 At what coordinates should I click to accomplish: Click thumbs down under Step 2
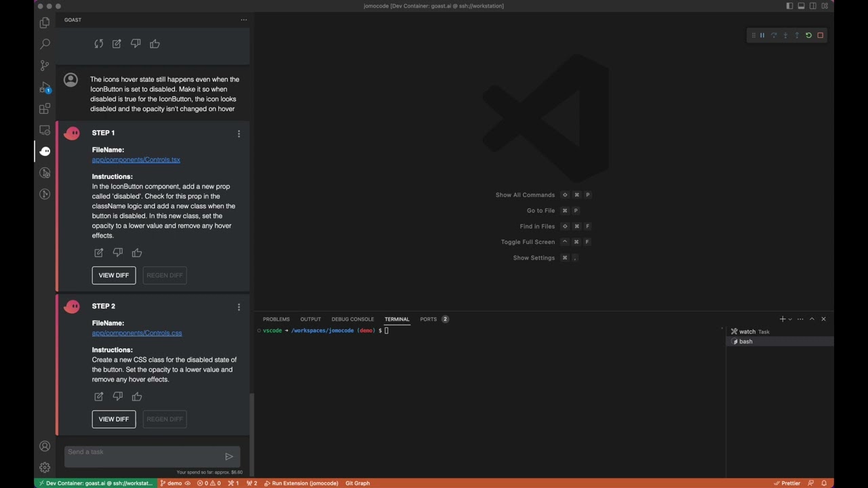pos(118,396)
